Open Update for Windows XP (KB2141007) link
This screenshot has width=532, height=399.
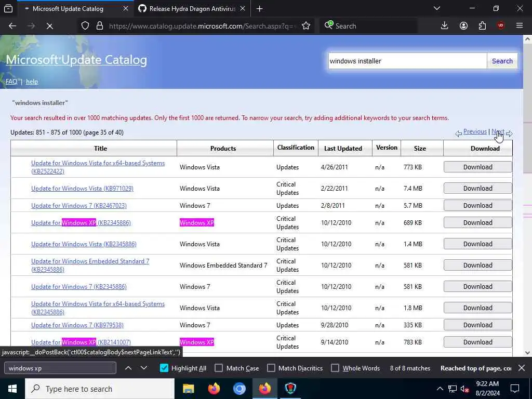[81, 342]
